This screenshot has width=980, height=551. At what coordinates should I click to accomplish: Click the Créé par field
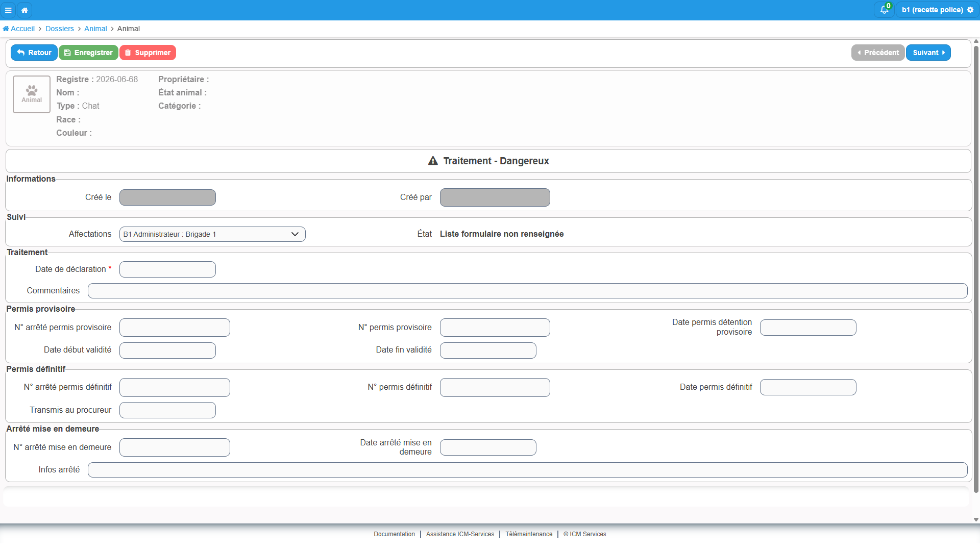tap(495, 197)
